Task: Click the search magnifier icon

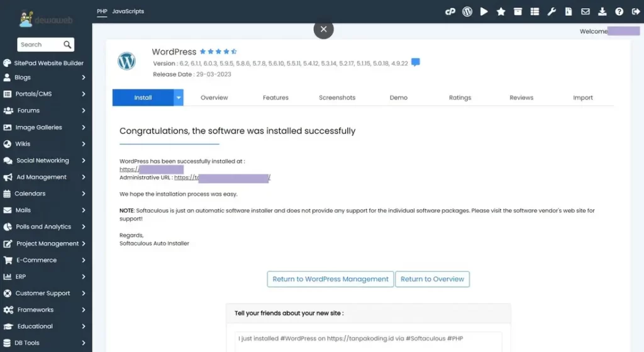Action: (67, 45)
